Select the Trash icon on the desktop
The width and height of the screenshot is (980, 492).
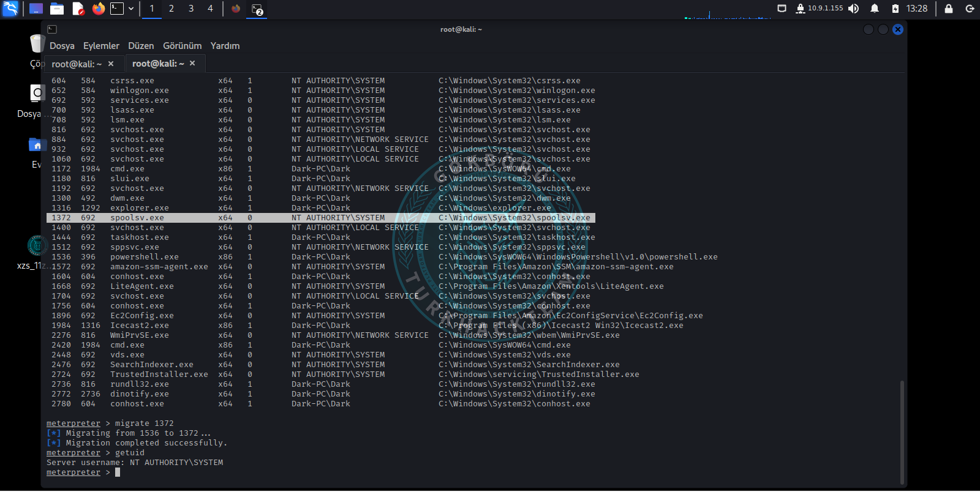[x=37, y=44]
